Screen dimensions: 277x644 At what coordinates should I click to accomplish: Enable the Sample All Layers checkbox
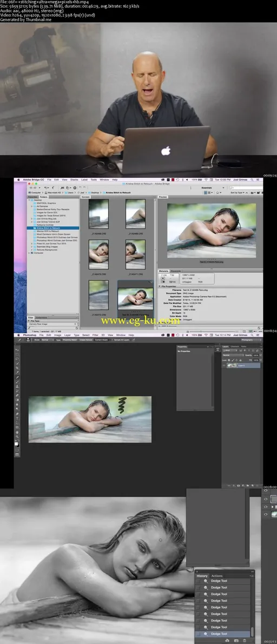pos(112,340)
